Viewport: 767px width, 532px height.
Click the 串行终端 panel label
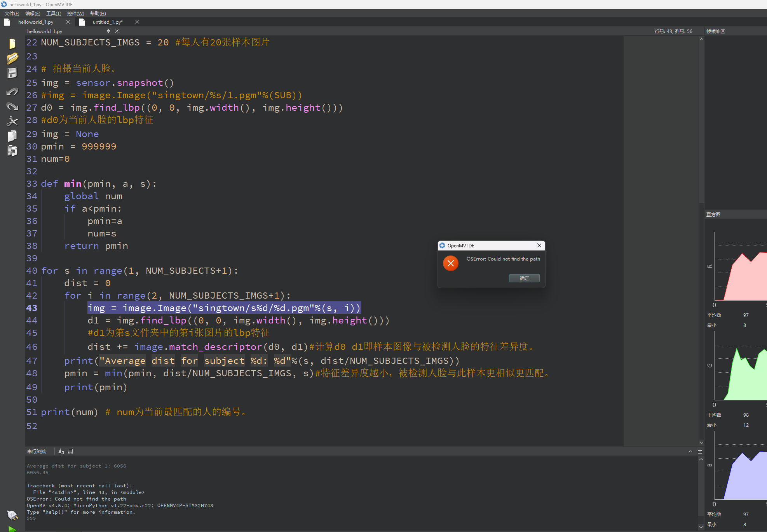37,451
